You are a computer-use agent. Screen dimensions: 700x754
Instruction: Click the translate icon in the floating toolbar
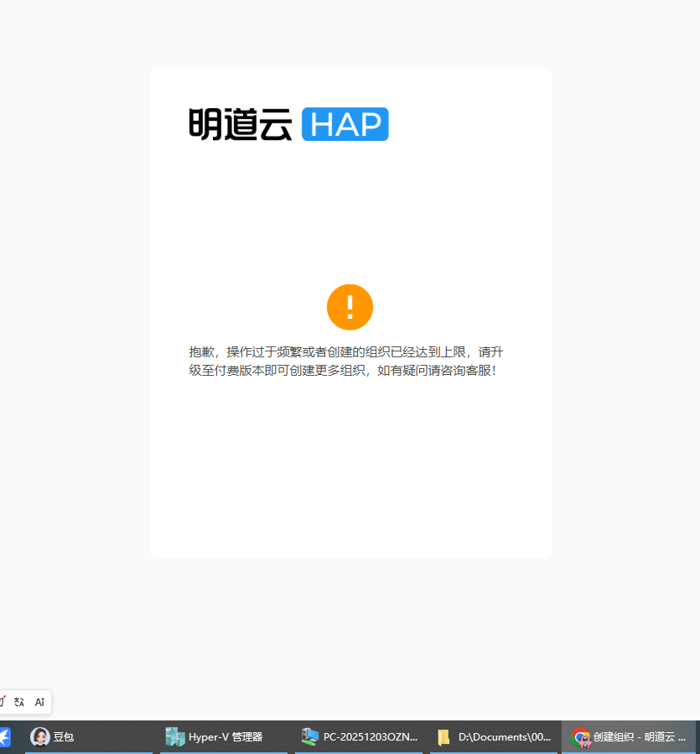19,702
